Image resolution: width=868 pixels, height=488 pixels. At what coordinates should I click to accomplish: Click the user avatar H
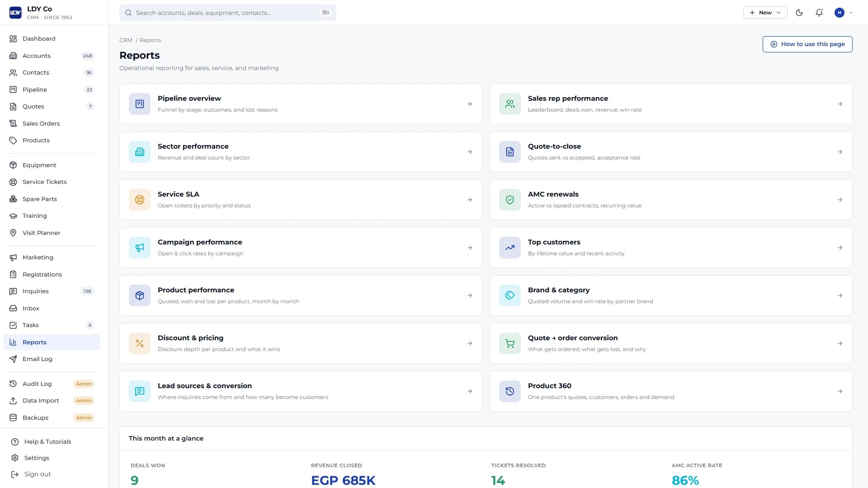click(x=840, y=13)
